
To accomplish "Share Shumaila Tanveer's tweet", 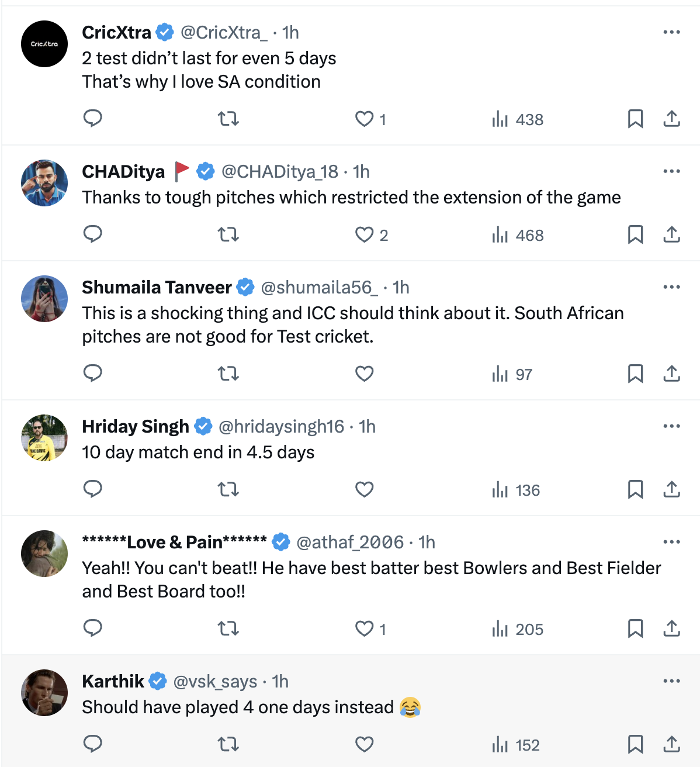I will [671, 374].
